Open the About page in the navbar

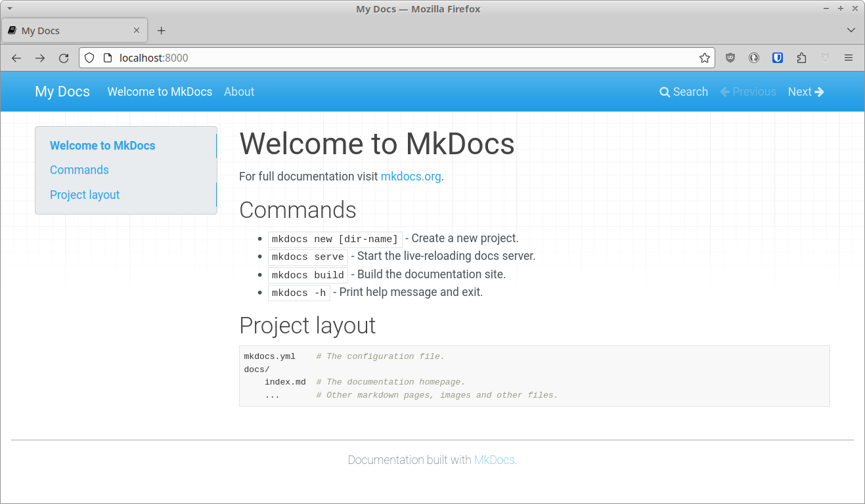pos(239,92)
